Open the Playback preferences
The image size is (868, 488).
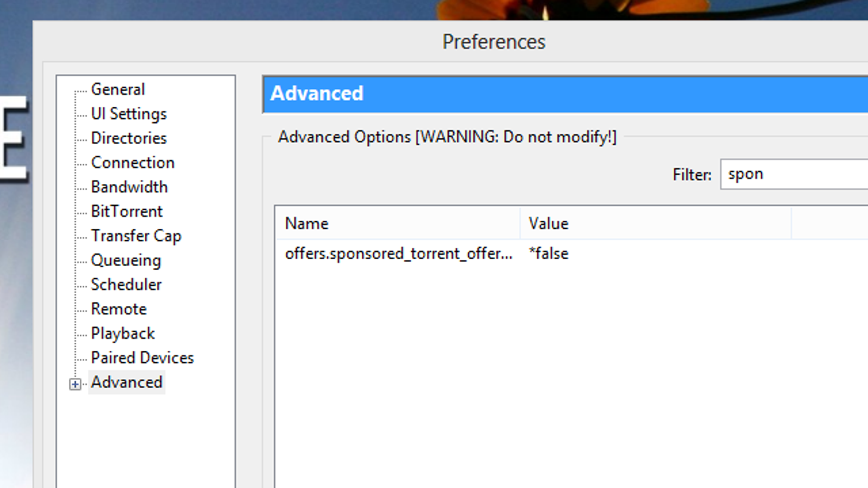[x=123, y=333]
